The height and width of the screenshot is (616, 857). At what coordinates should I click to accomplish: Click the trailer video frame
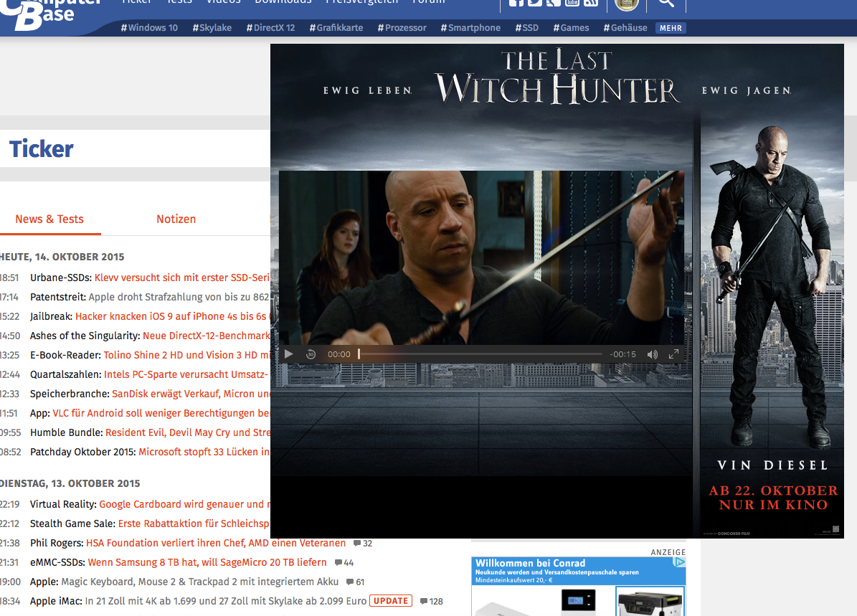[x=481, y=257]
